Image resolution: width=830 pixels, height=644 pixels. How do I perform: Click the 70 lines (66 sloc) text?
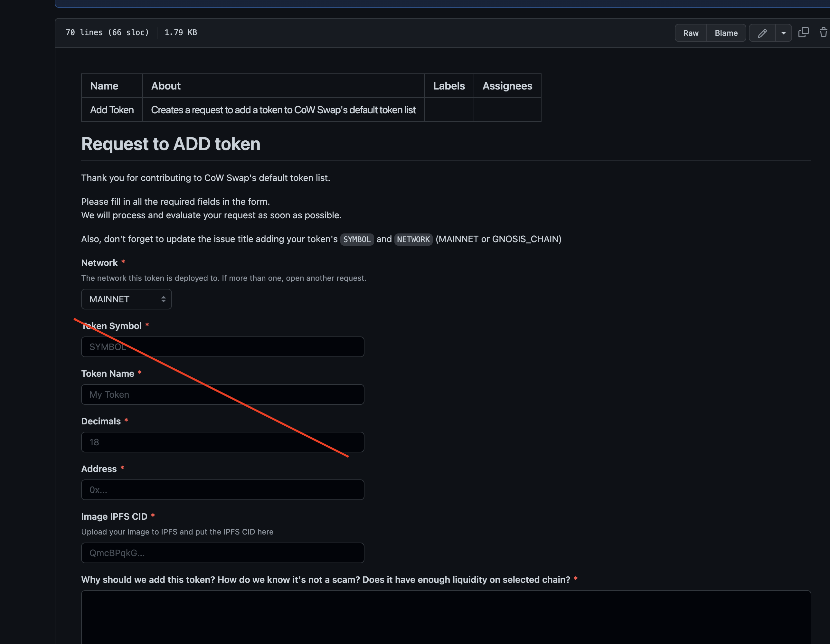(x=107, y=33)
